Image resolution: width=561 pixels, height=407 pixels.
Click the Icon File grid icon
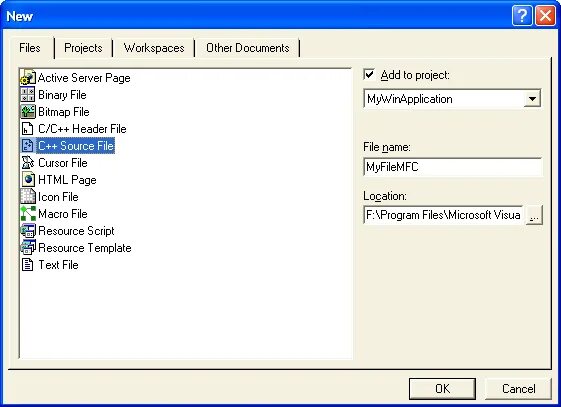click(28, 197)
